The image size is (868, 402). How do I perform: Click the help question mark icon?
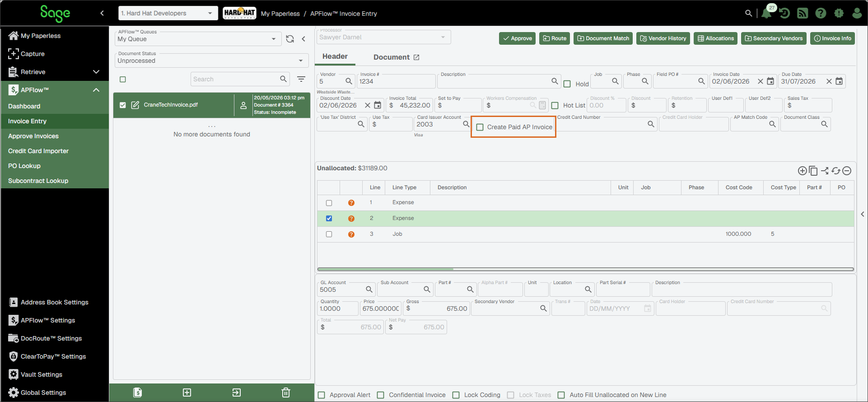tap(821, 13)
